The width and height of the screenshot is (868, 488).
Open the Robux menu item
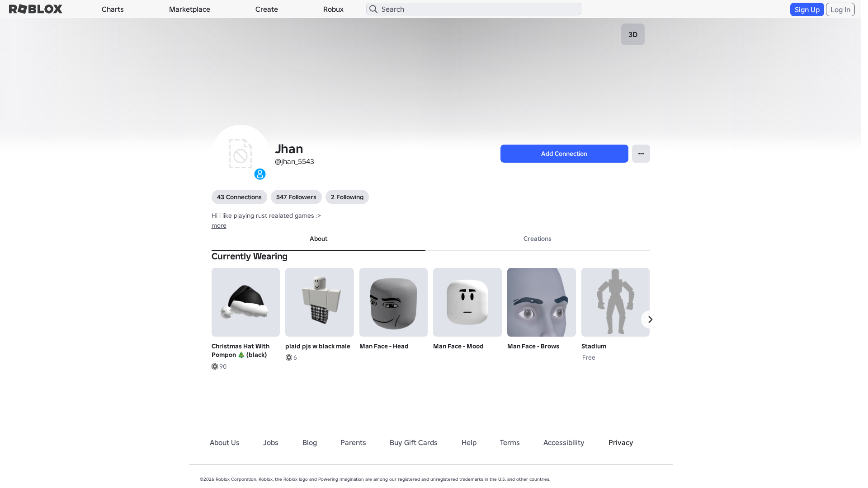click(x=333, y=9)
